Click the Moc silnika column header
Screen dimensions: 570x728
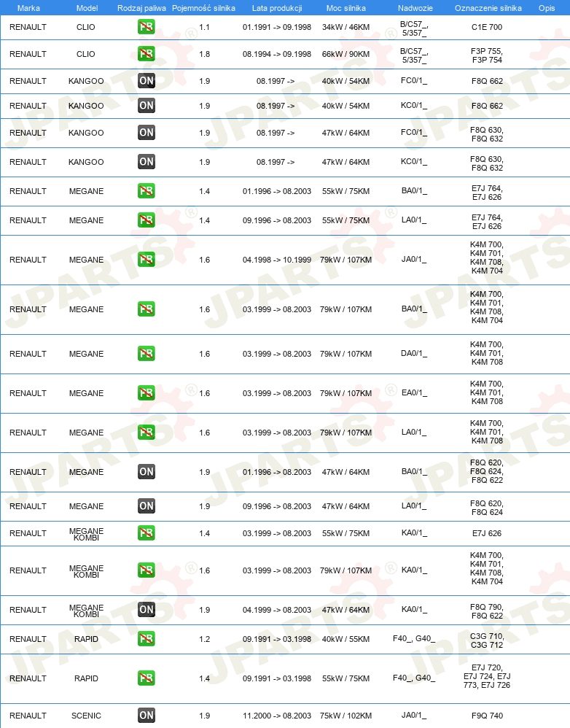click(x=346, y=8)
